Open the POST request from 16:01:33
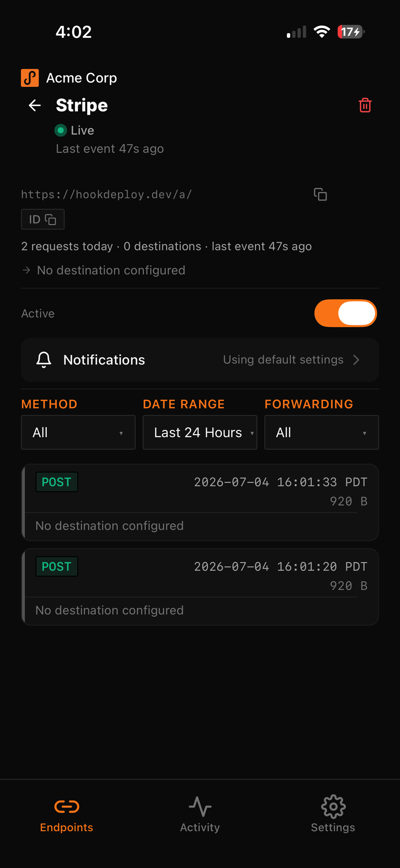400x868 pixels. (200, 502)
